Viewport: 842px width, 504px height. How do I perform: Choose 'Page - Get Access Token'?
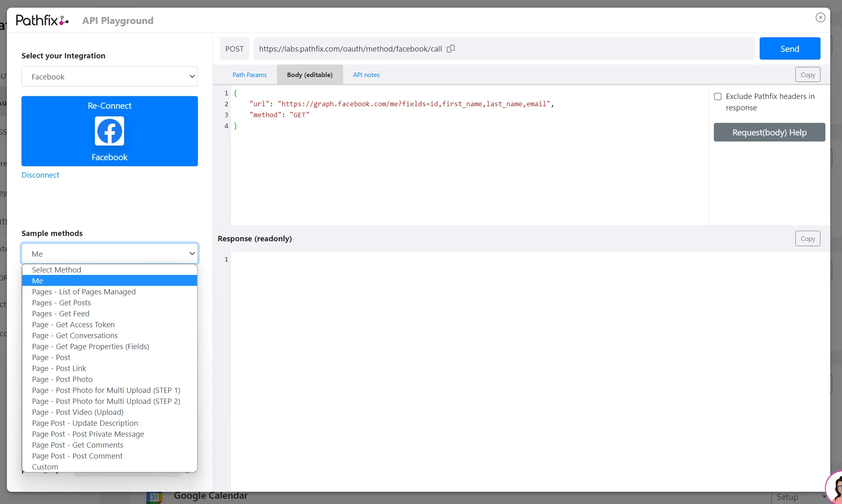(110, 324)
